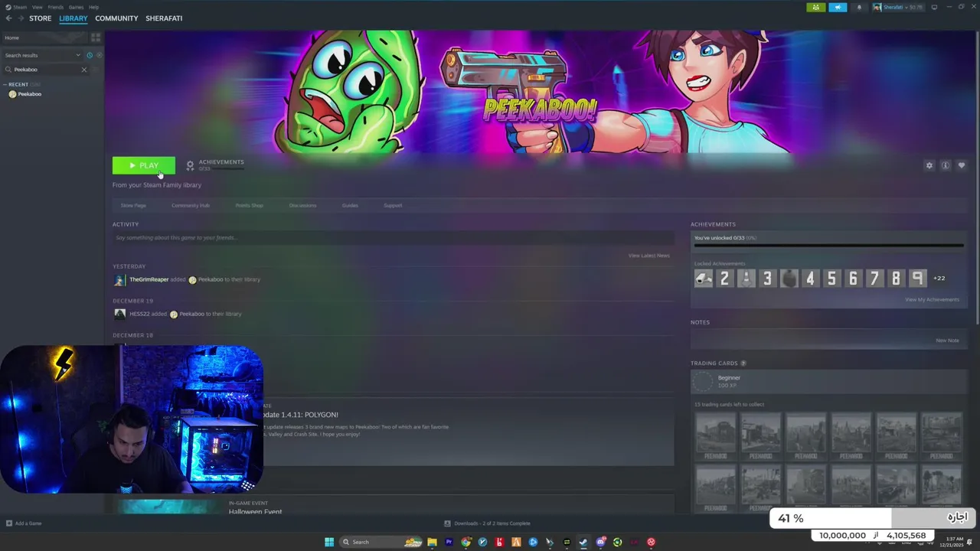Viewport: 980px width, 551px height.
Task: Open the Points Shop link
Action: [x=249, y=205]
